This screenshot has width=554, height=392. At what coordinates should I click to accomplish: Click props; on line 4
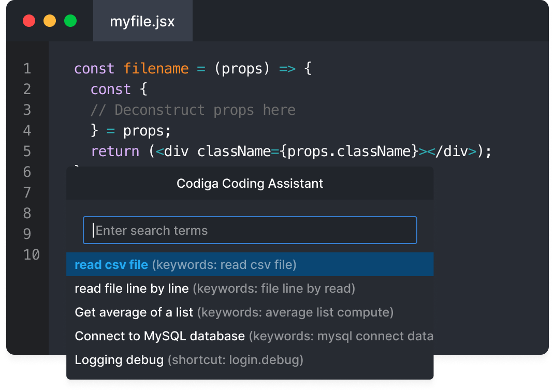147,131
